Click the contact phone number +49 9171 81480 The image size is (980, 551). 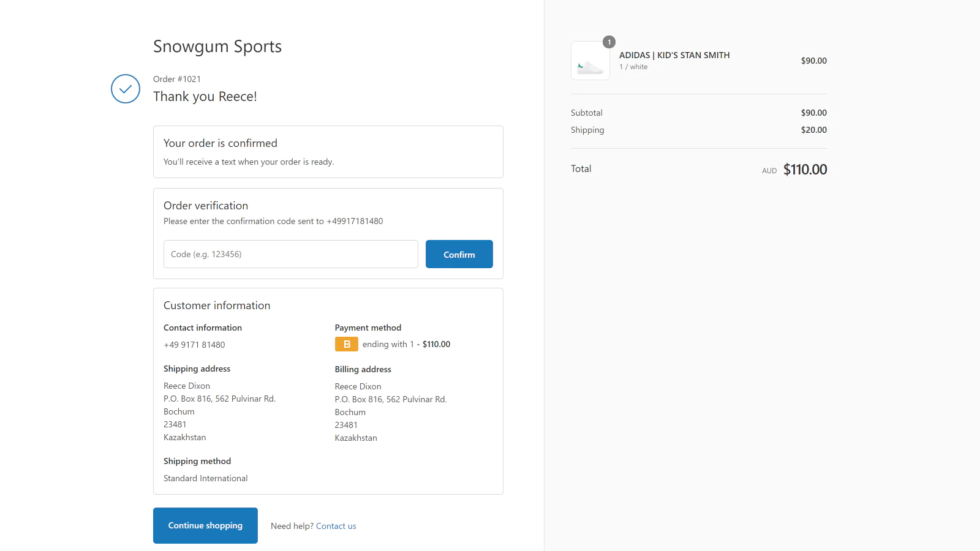coord(194,345)
